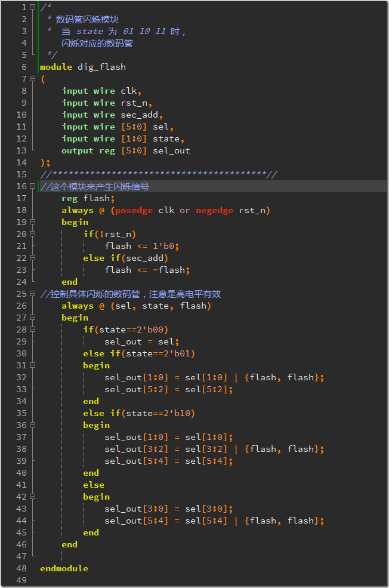The height and width of the screenshot is (588, 389).
Task: Click the 'else' keyword on line 41
Action: point(94,485)
